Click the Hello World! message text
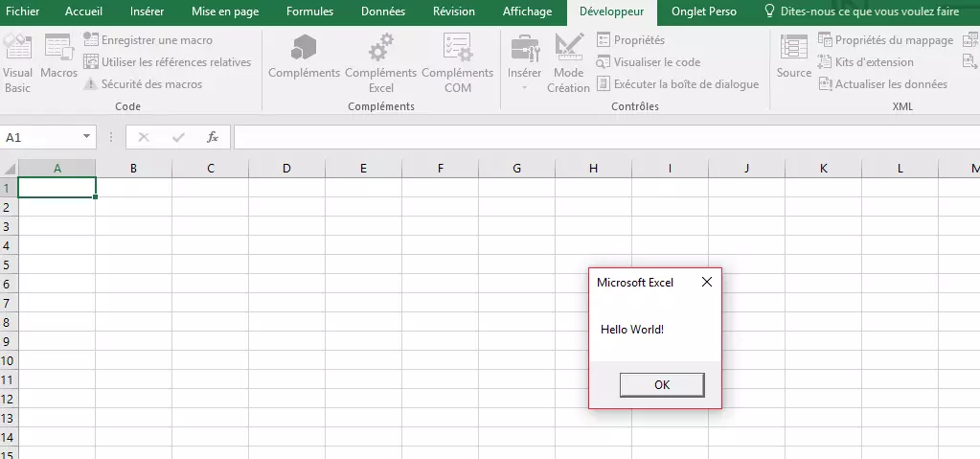 coord(632,329)
